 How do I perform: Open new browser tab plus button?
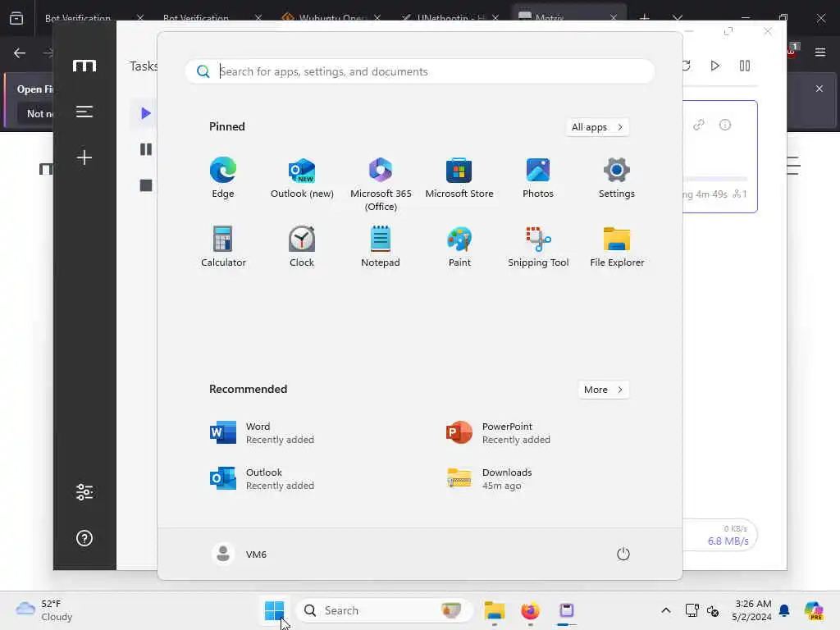645,18
